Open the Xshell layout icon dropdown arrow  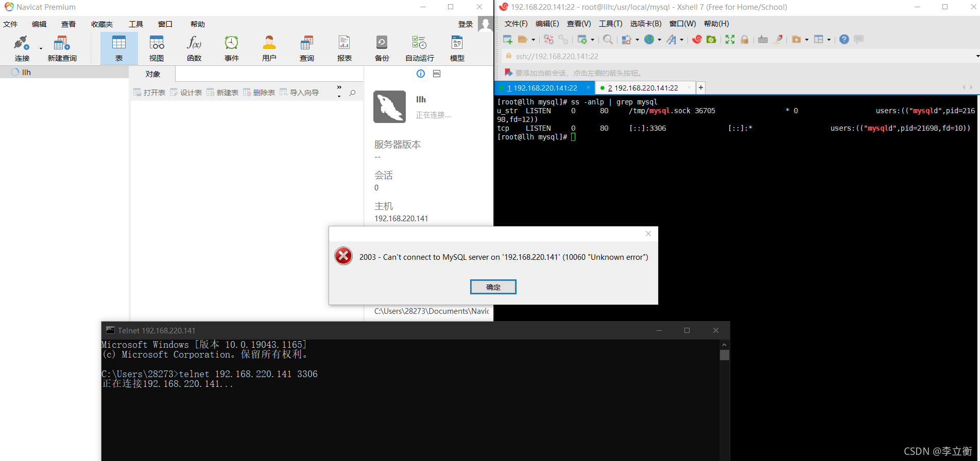click(x=829, y=40)
